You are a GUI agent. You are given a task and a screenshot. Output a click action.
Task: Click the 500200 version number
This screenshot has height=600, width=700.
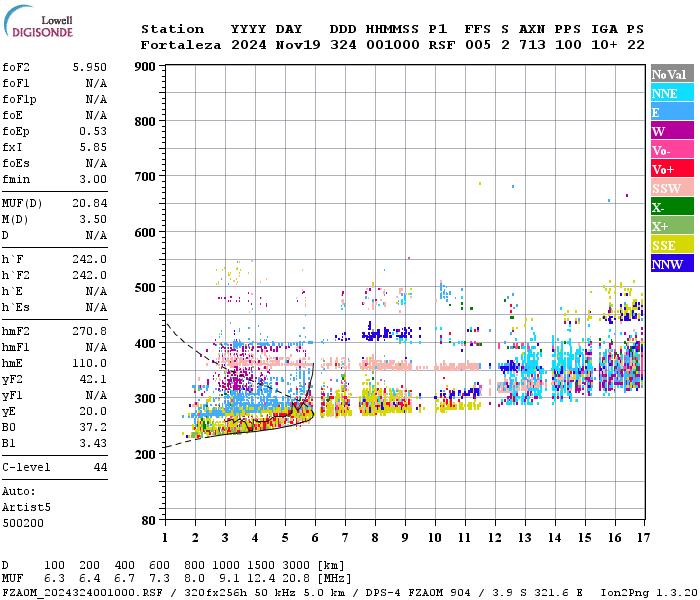pyautogui.click(x=23, y=523)
